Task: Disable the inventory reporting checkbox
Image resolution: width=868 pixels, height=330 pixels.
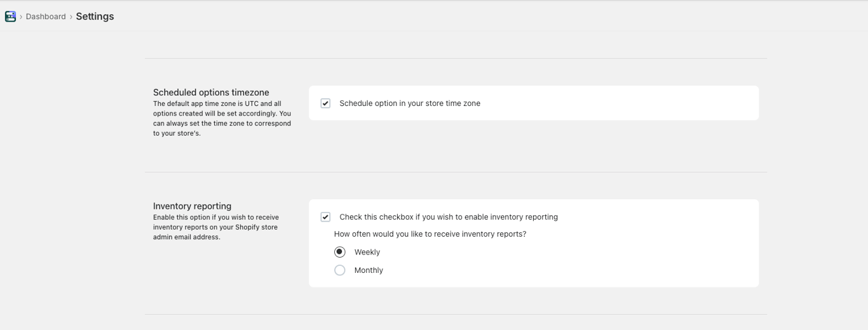Action: [325, 217]
